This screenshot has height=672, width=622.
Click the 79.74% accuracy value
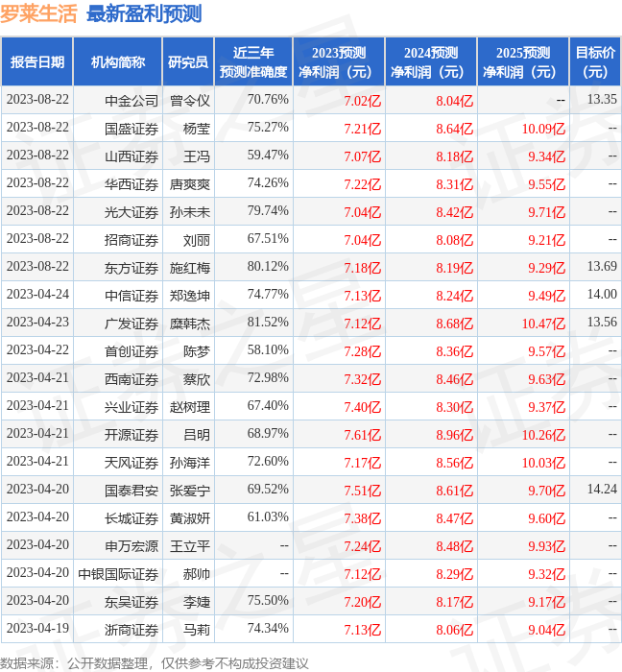tap(268, 211)
